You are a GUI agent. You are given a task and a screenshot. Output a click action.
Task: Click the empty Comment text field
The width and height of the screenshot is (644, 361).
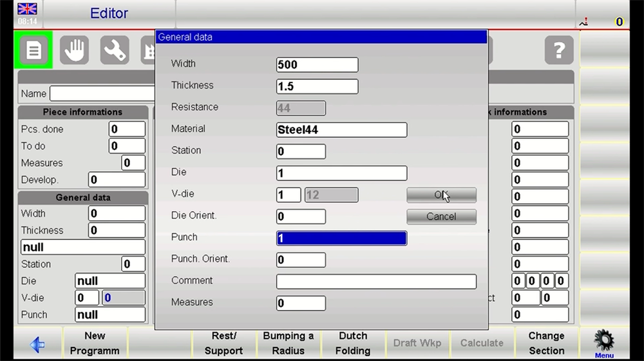point(376,281)
